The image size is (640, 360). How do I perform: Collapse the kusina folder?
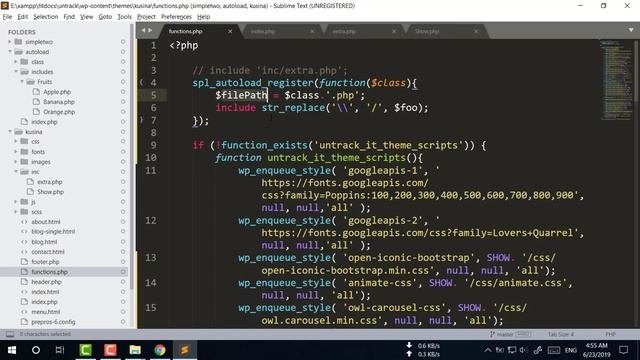point(10,132)
